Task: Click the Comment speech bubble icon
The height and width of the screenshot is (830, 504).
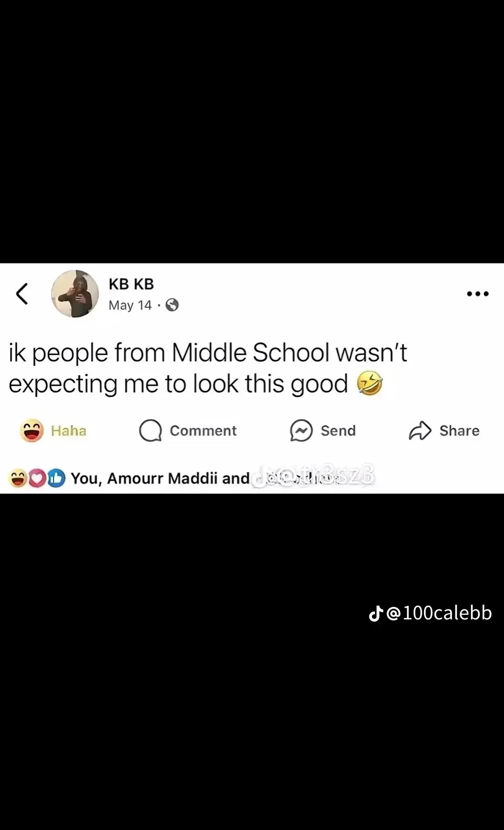Action: tap(151, 430)
